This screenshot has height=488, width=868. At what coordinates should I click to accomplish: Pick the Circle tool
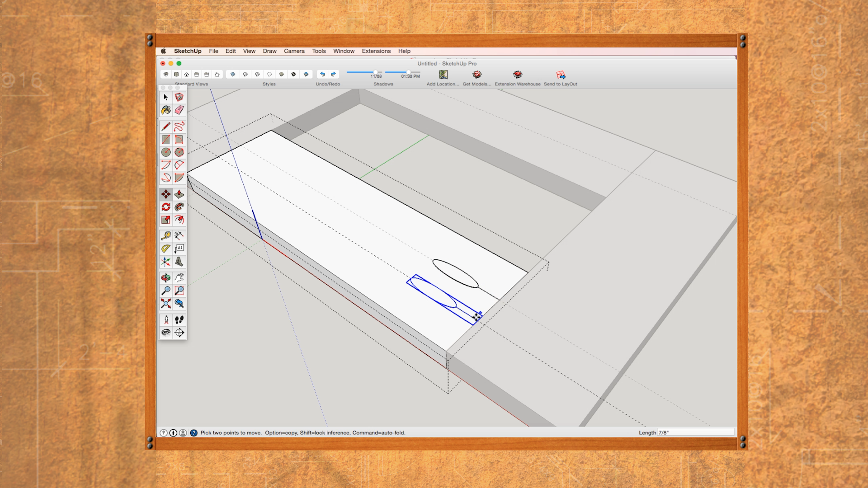pyautogui.click(x=166, y=152)
